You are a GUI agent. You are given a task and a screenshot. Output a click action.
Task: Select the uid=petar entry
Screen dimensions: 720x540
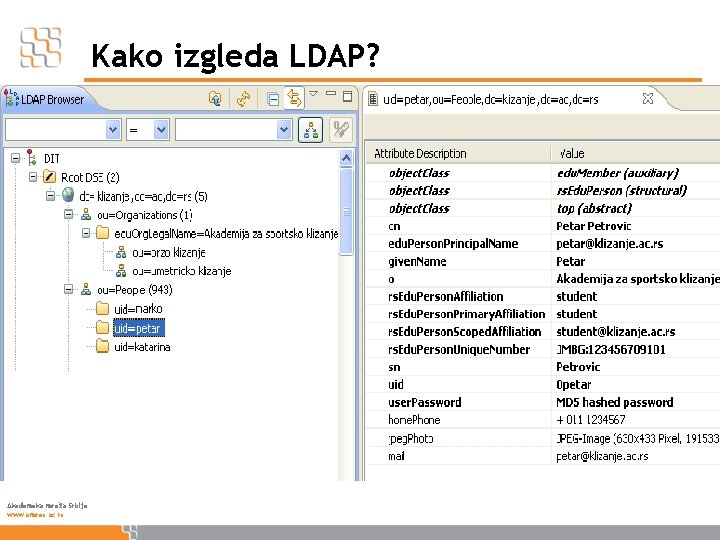point(139,328)
